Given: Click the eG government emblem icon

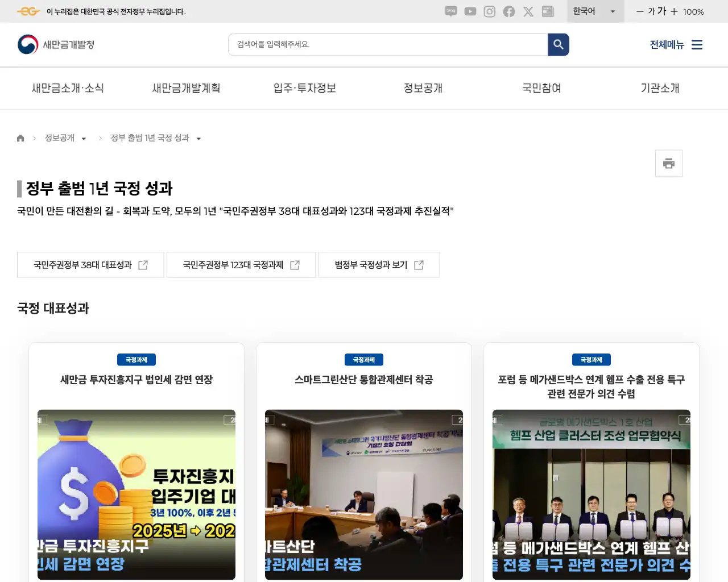Looking at the screenshot, I should point(28,11).
